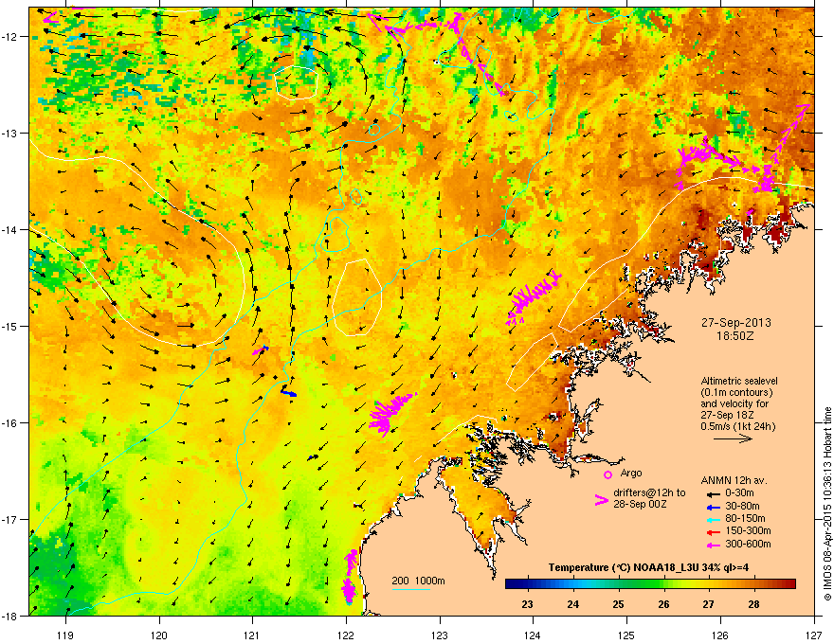The height and width of the screenshot is (644, 834).
Task: Click the colorbar tick label 26
Action: pyautogui.click(x=663, y=604)
